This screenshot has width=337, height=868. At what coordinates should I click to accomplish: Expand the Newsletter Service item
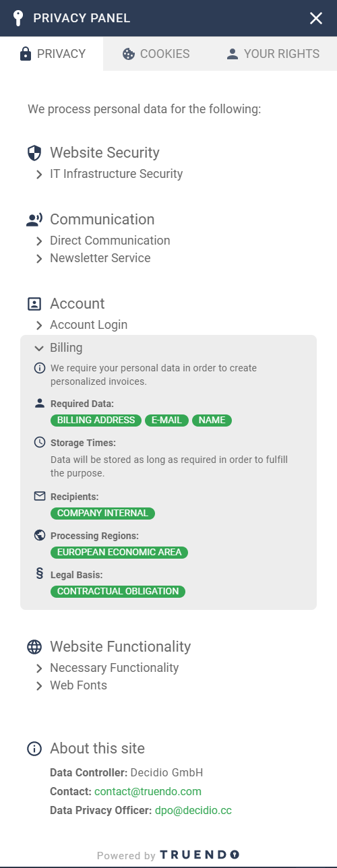(x=93, y=258)
